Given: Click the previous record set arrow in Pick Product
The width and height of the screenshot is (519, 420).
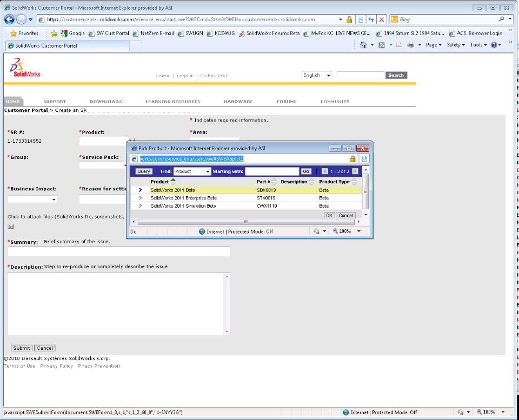Looking at the screenshot, I should click(x=325, y=171).
